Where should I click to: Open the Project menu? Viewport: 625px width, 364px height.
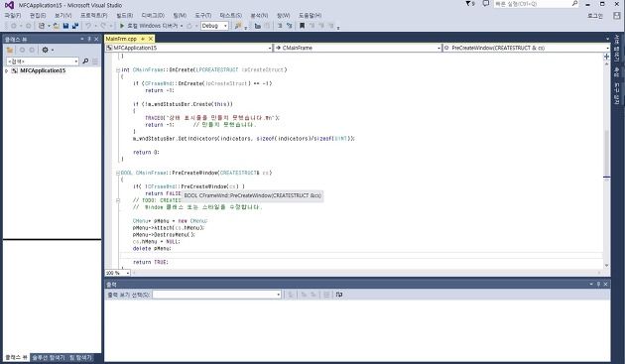93,15
